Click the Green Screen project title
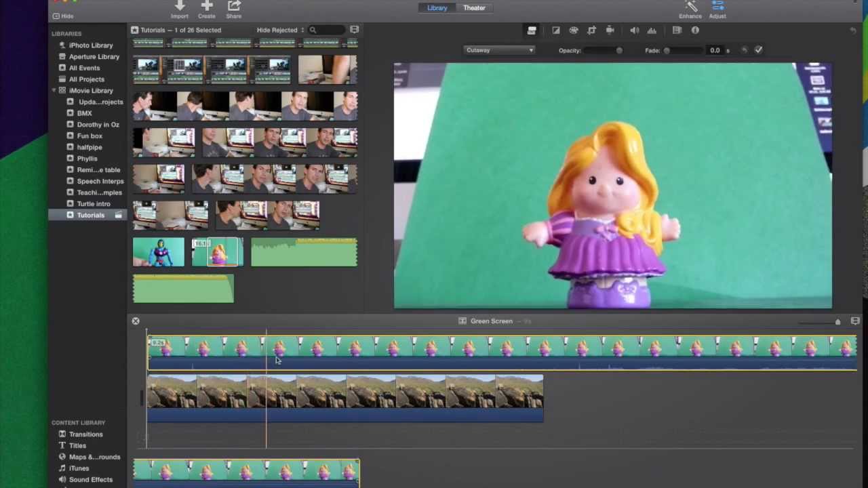 (492, 321)
